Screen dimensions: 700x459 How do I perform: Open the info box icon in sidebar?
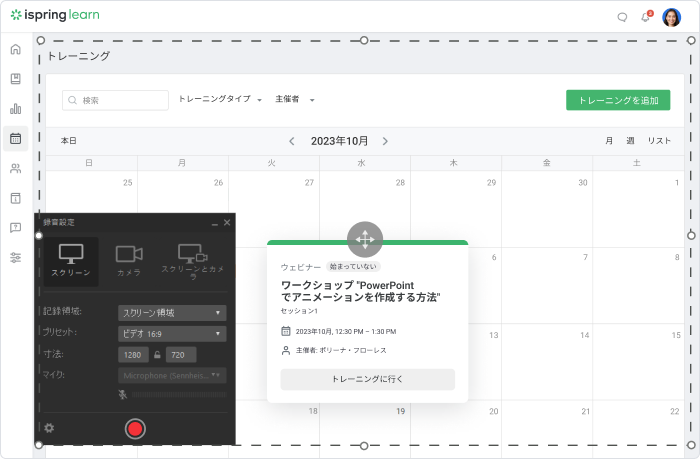pos(16,198)
